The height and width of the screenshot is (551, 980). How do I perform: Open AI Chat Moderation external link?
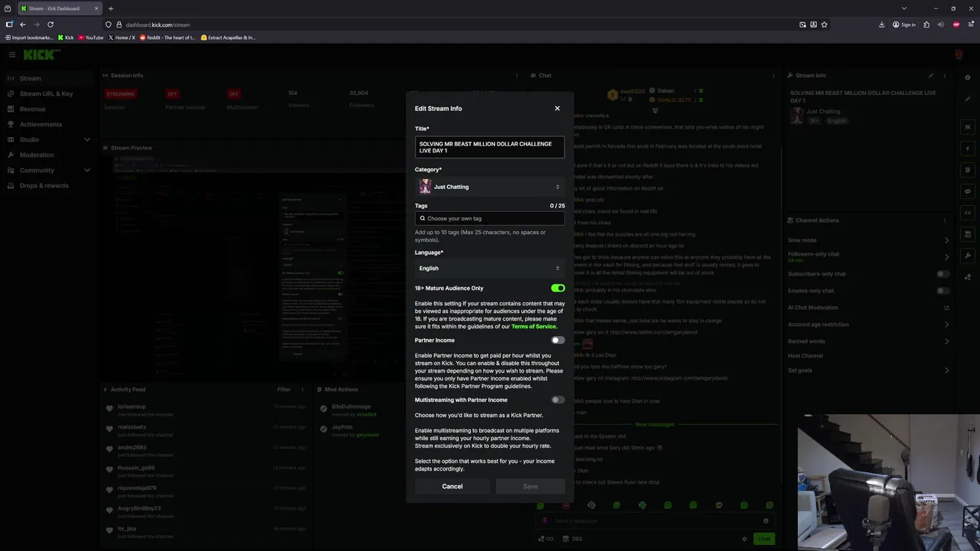[x=946, y=308]
